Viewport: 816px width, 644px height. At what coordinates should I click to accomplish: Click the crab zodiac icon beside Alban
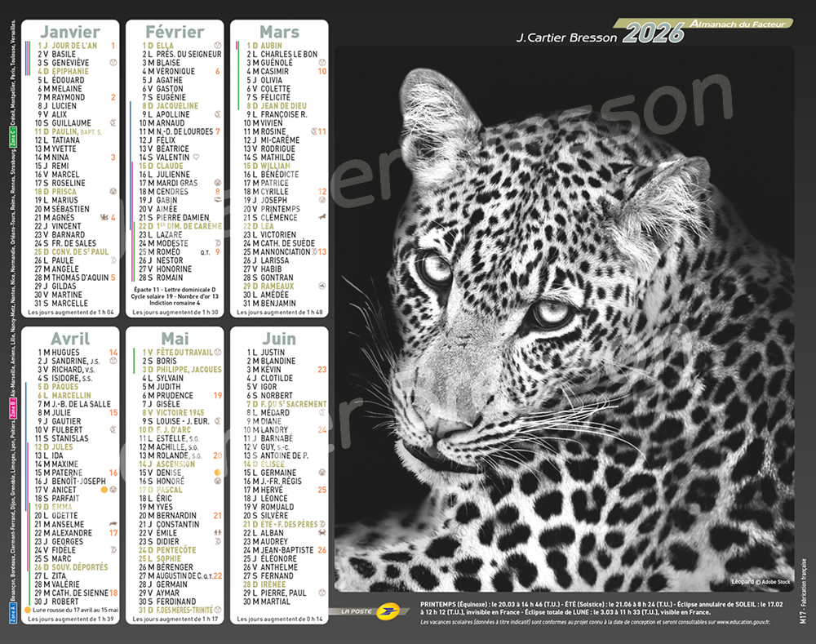322,533
